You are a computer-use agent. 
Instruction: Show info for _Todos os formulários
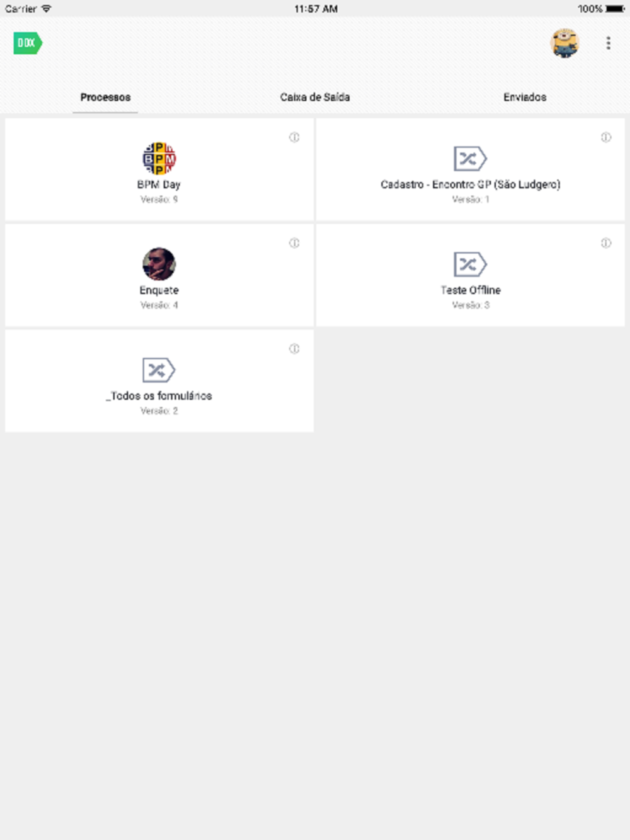pos(294,349)
